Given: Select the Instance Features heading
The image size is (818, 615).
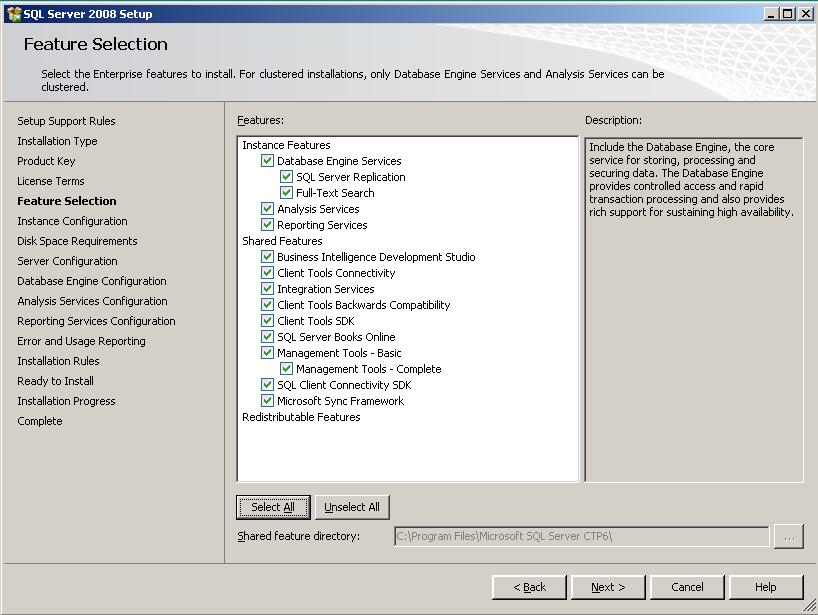Looking at the screenshot, I should [x=286, y=145].
